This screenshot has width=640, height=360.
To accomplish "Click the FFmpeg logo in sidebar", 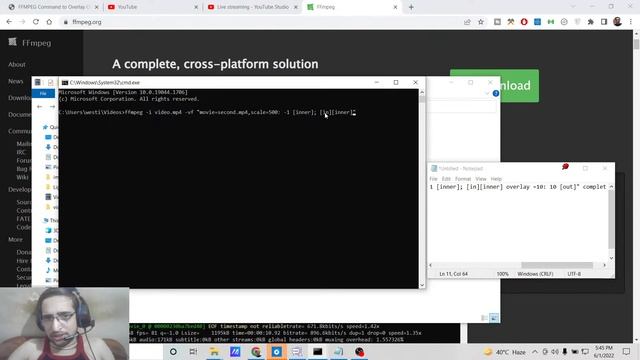I will coord(13,42).
